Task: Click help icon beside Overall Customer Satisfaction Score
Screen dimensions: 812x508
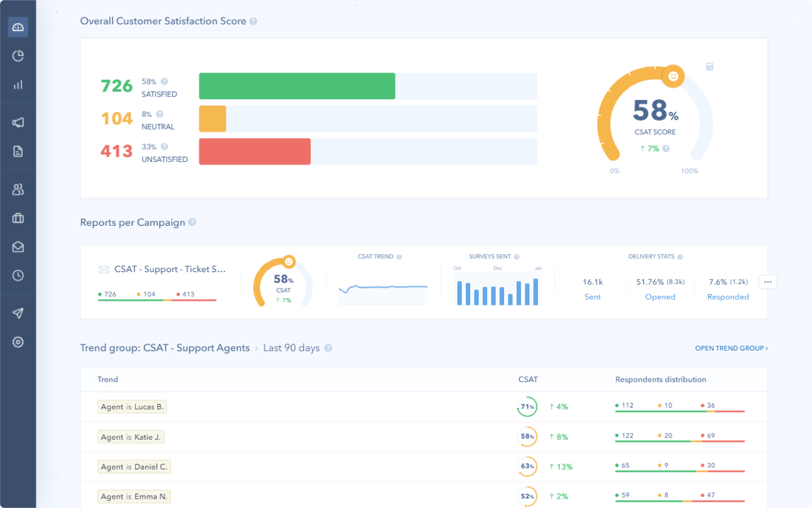Action: pos(253,21)
